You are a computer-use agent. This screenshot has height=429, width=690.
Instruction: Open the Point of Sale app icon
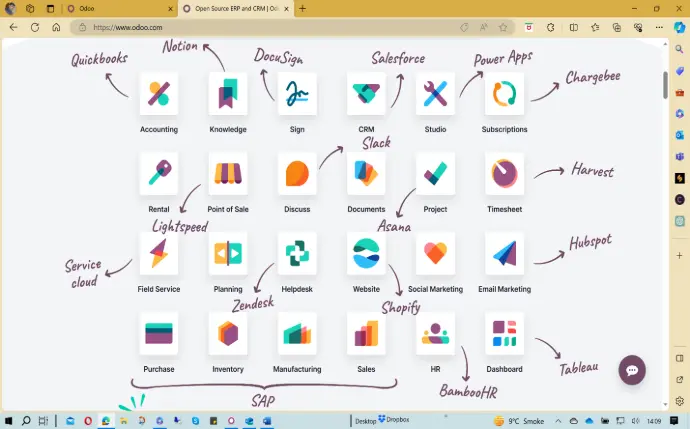pos(228,174)
